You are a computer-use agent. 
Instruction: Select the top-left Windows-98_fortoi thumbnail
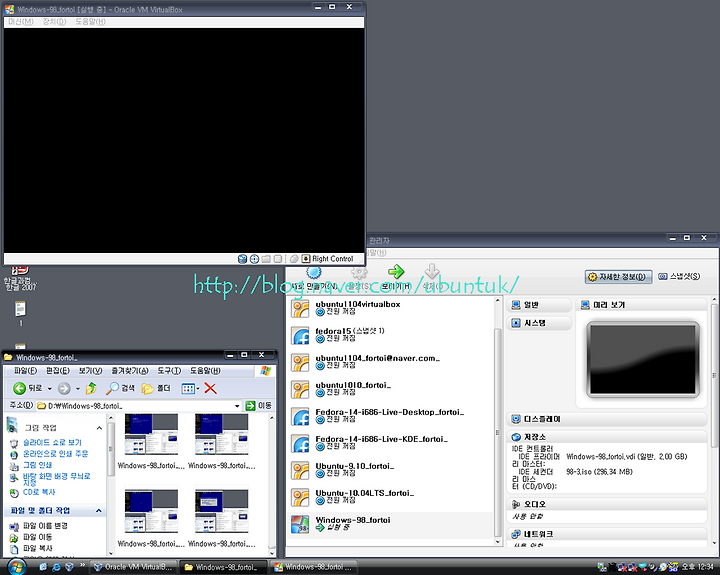151,435
